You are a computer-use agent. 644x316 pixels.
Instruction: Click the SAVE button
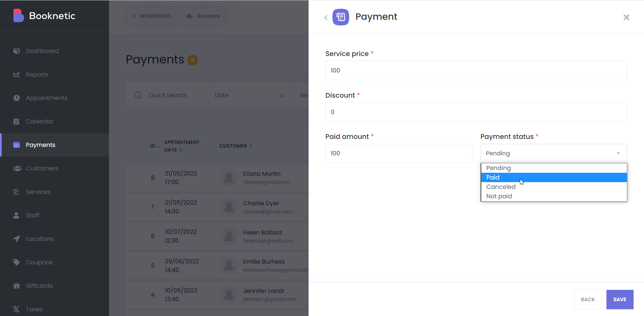620,300
